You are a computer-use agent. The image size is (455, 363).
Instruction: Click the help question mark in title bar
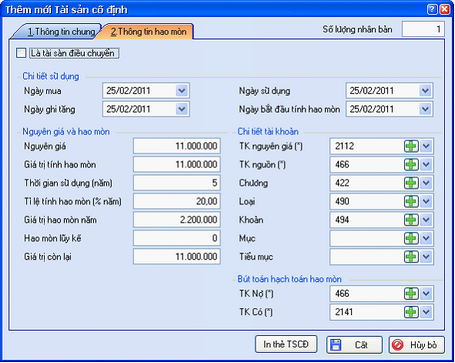click(432, 9)
